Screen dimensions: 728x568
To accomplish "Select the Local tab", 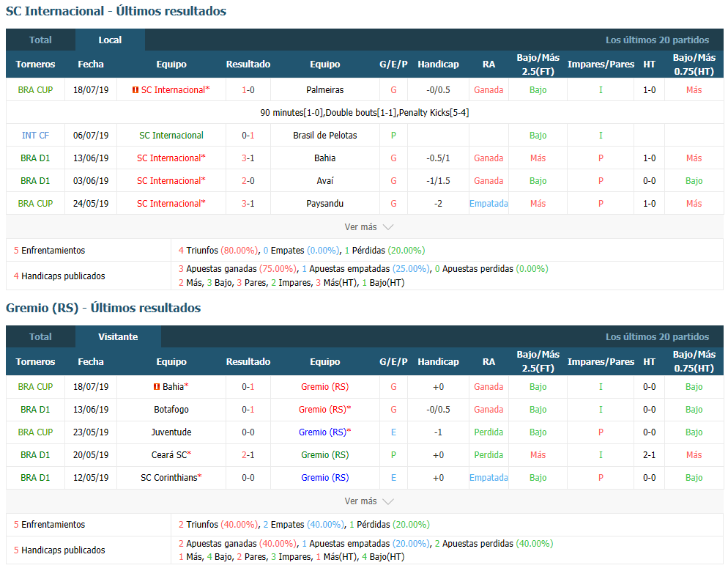I will [110, 40].
